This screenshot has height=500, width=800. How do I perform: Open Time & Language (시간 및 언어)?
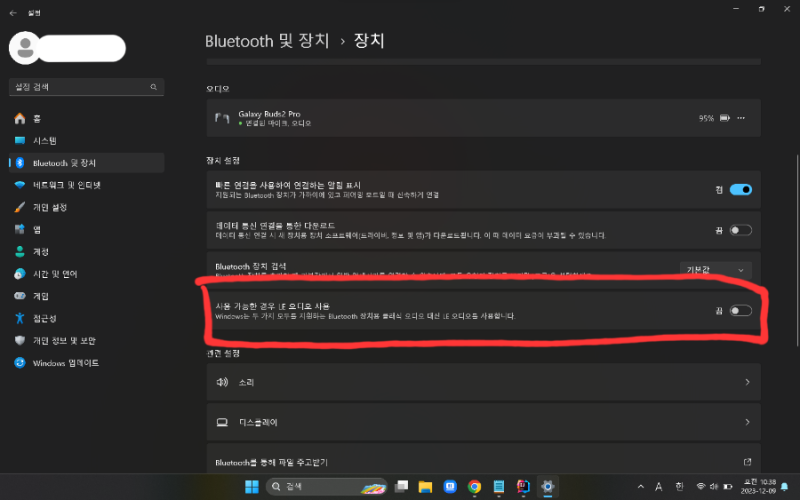click(86, 274)
